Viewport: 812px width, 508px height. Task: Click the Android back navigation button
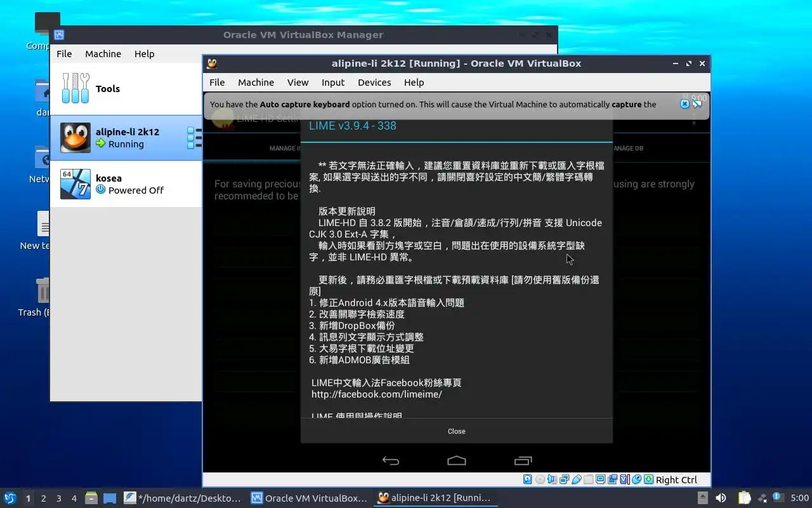click(x=391, y=461)
